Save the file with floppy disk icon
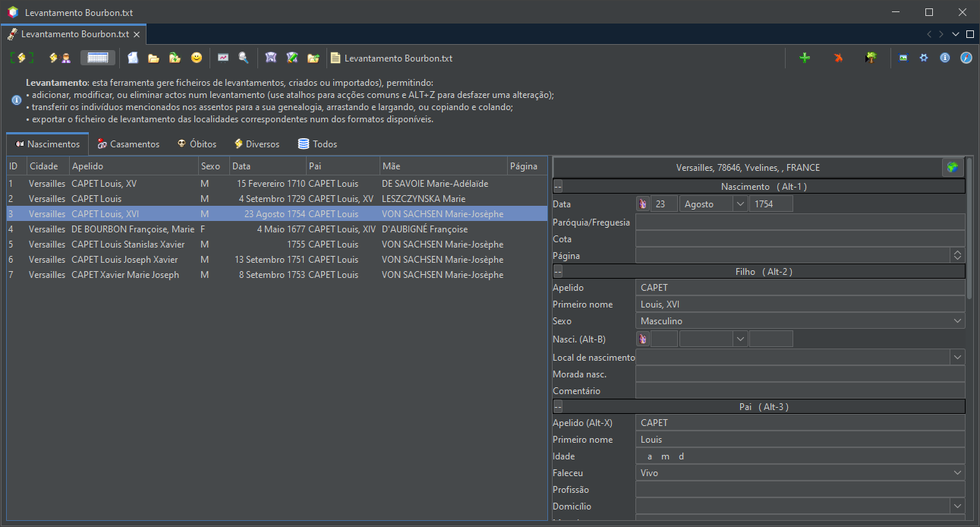The image size is (980, 527). pyautogui.click(x=270, y=58)
